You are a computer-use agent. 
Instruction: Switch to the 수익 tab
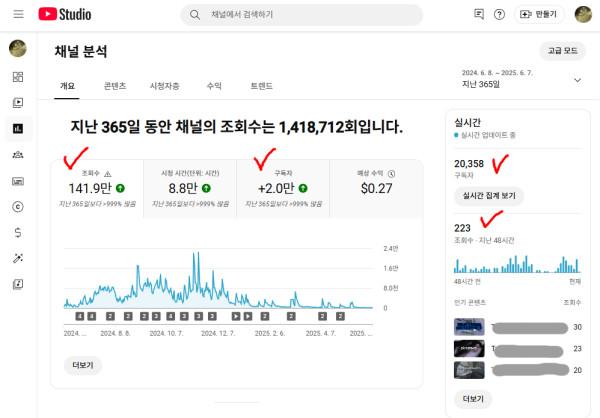pyautogui.click(x=214, y=86)
